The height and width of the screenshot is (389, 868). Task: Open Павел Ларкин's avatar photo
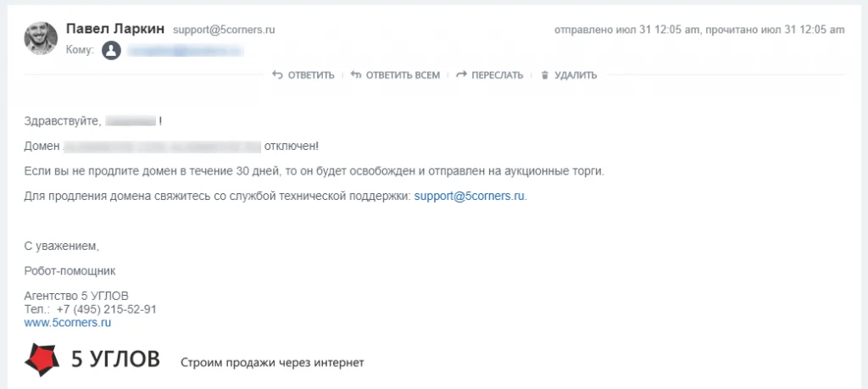pyautogui.click(x=41, y=38)
